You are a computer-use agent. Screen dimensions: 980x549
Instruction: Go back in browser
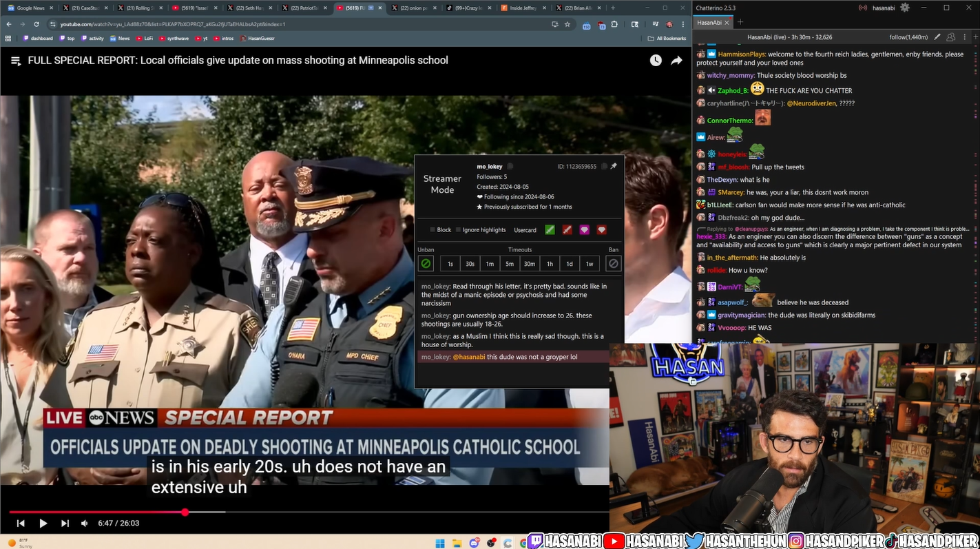pos(9,24)
